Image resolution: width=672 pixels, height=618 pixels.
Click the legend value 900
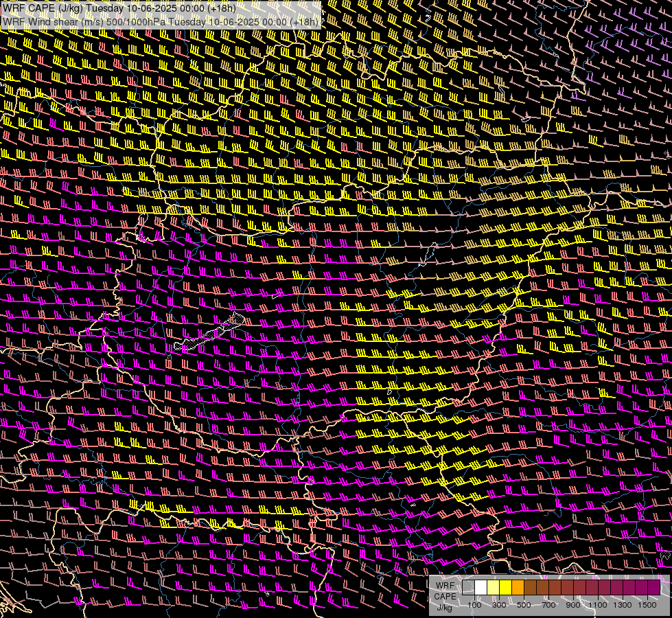(x=573, y=605)
